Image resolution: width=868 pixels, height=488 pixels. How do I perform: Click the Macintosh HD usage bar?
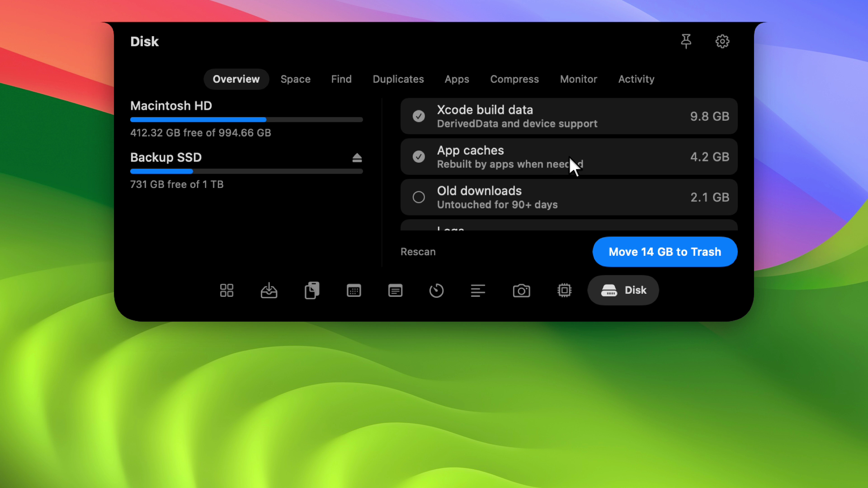(246, 120)
